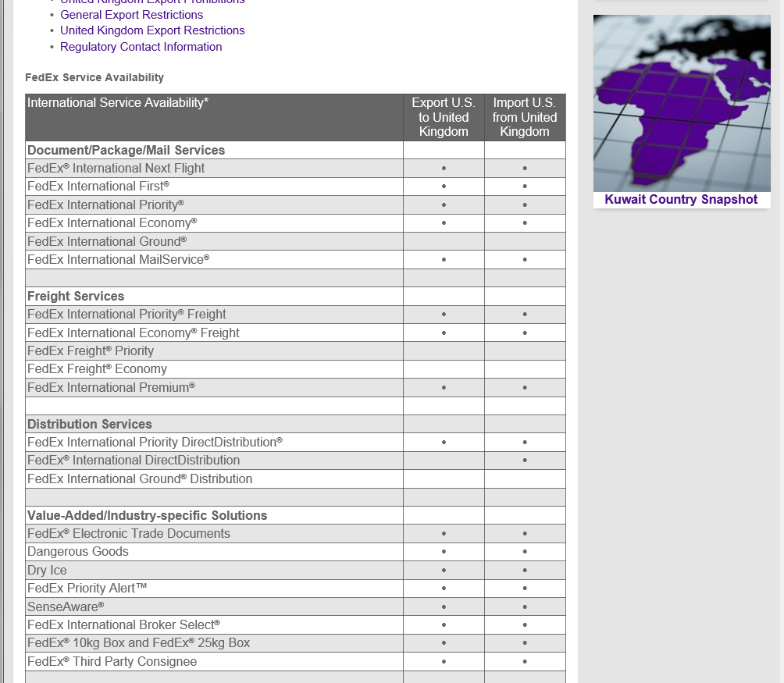Image resolution: width=784 pixels, height=683 pixels.
Task: Select FedEx International Ground Distribution row
Action: point(295,478)
